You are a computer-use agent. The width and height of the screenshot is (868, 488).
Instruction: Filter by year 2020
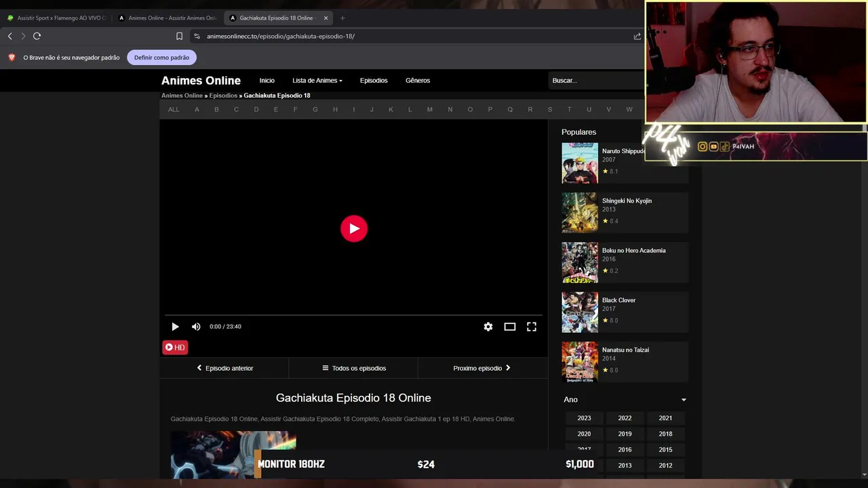click(584, 434)
